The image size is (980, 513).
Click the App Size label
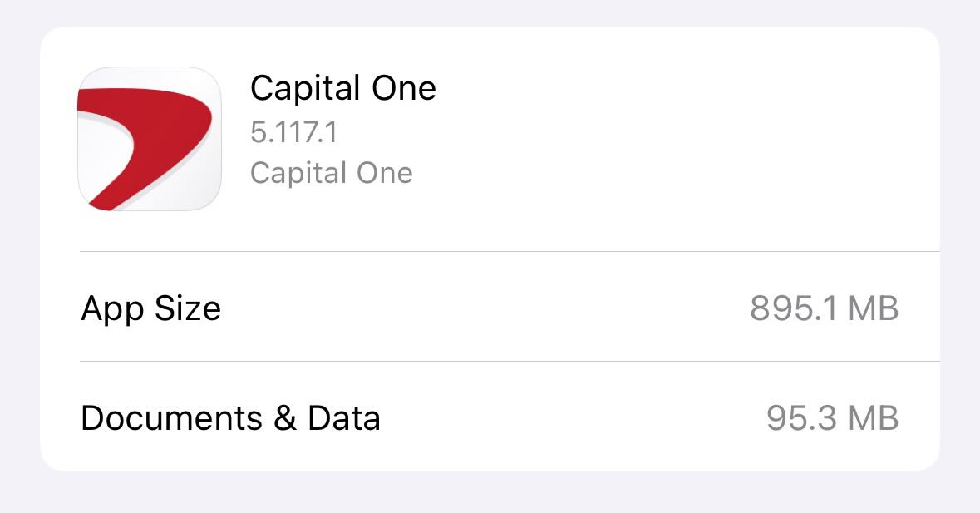[150, 308]
